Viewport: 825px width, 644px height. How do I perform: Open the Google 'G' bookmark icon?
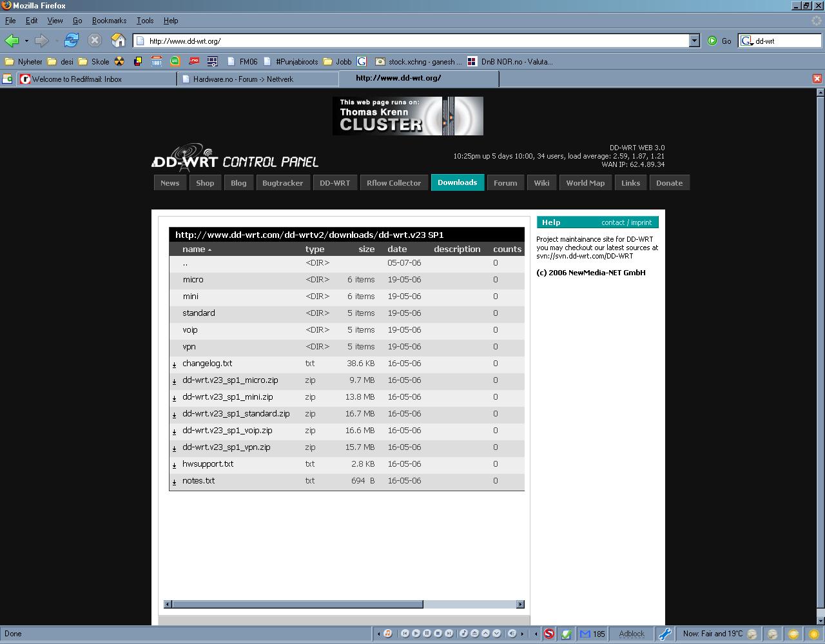362,61
